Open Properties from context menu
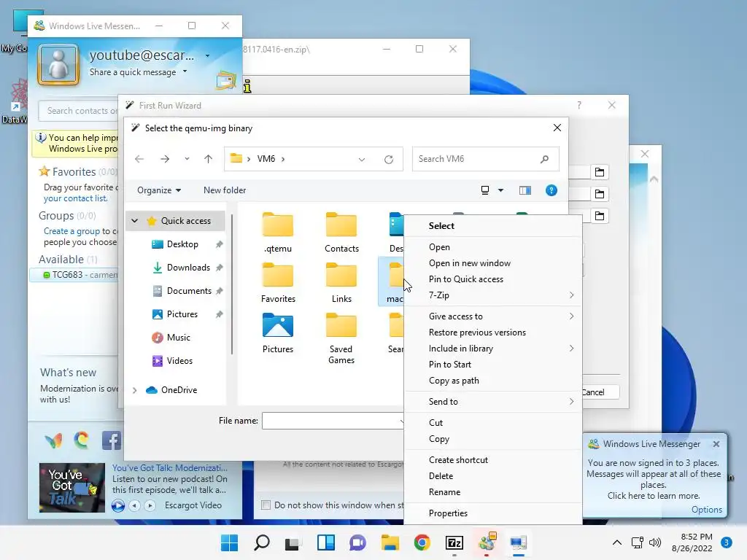 coord(492,513)
